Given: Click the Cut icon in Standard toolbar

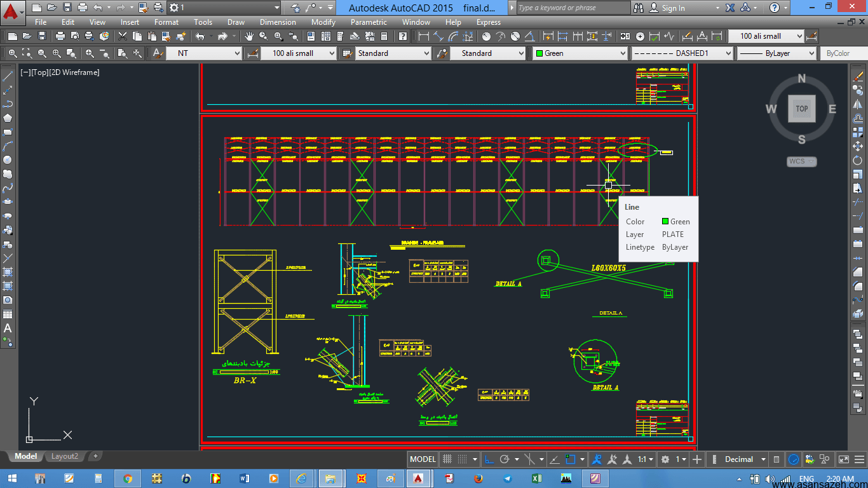Looking at the screenshot, I should point(123,36).
